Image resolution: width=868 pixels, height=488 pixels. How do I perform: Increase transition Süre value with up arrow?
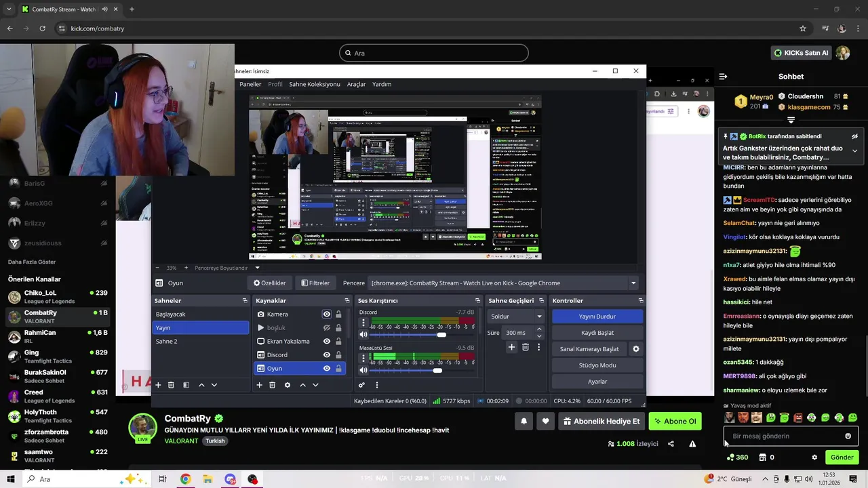tap(539, 329)
